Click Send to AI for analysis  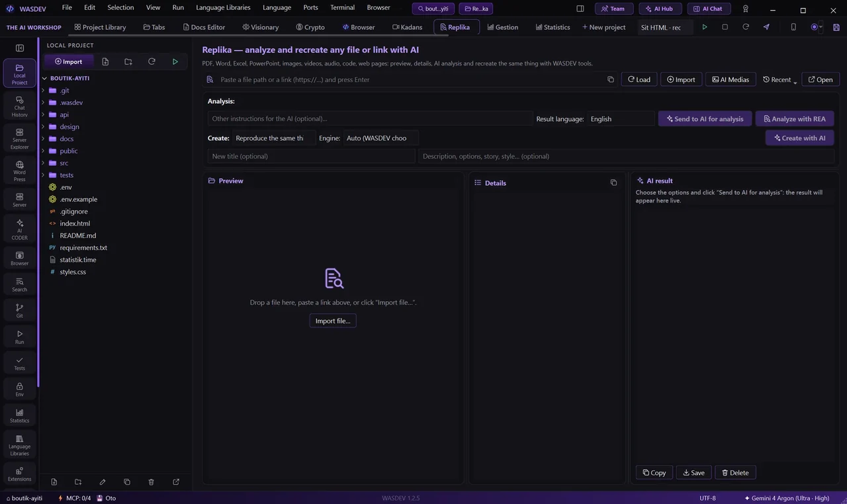705,119
